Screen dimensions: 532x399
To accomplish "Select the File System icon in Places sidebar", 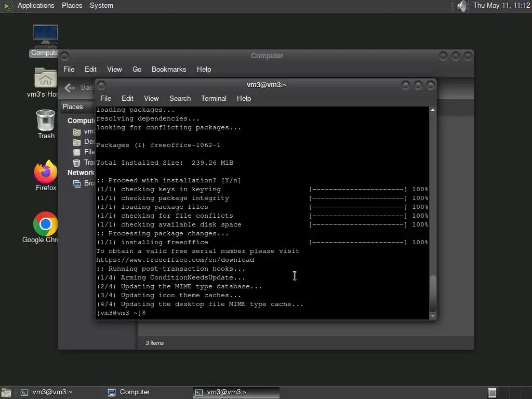I will [x=77, y=152].
